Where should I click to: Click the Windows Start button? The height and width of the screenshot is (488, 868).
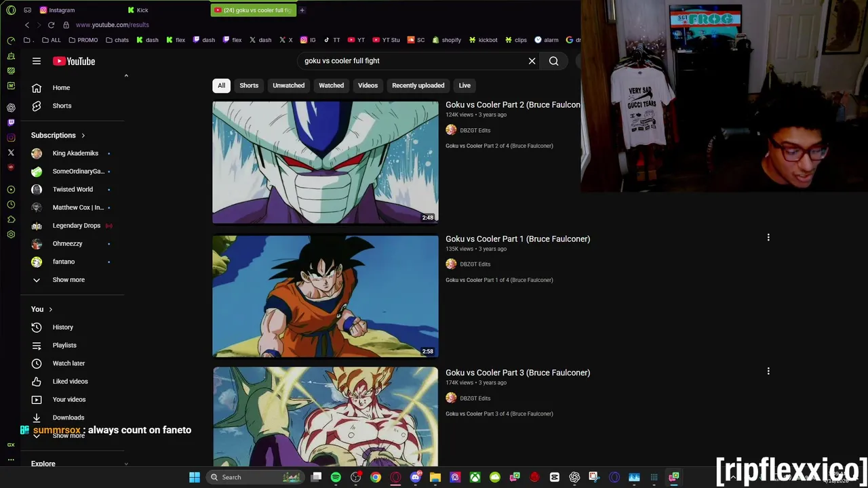[195, 477]
